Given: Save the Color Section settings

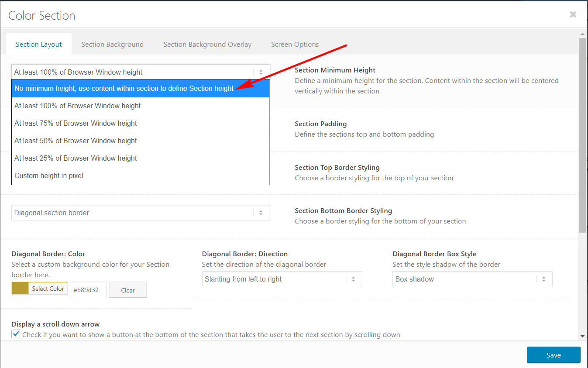Looking at the screenshot, I should pyautogui.click(x=554, y=355).
